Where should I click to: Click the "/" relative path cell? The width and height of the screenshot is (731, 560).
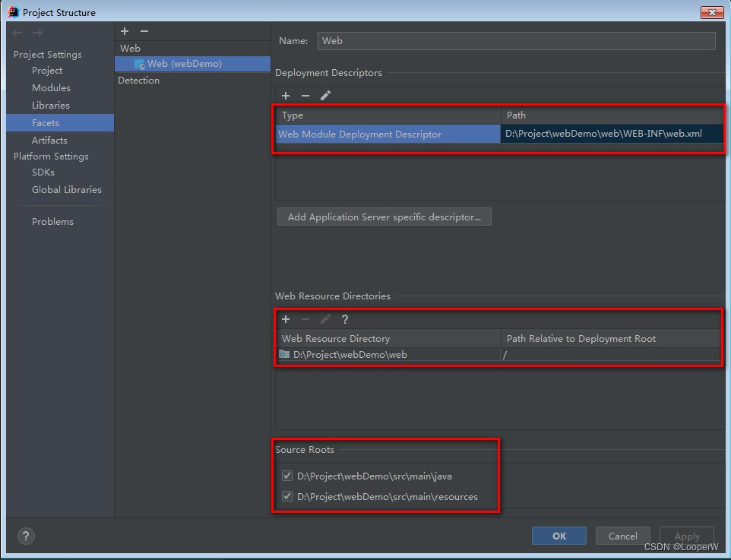611,355
